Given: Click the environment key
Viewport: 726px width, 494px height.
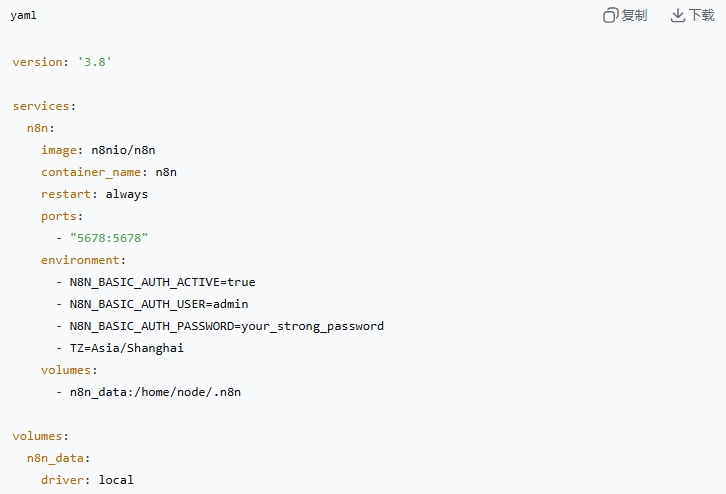Looking at the screenshot, I should (83, 260).
